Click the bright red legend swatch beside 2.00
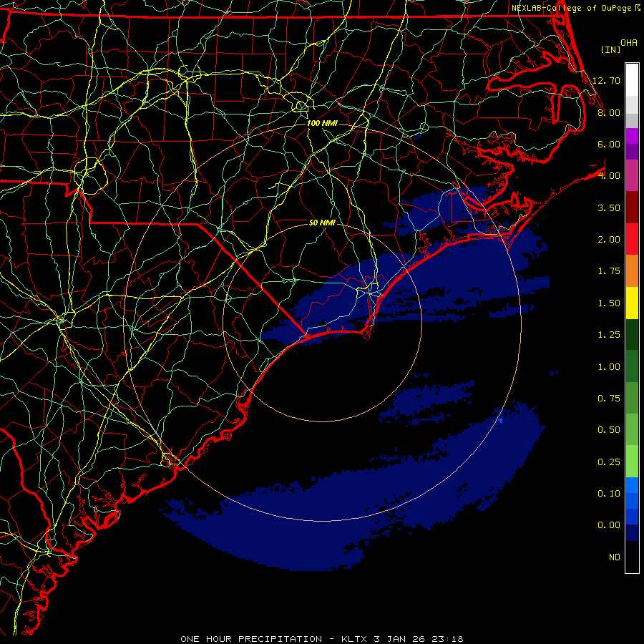 click(x=632, y=239)
